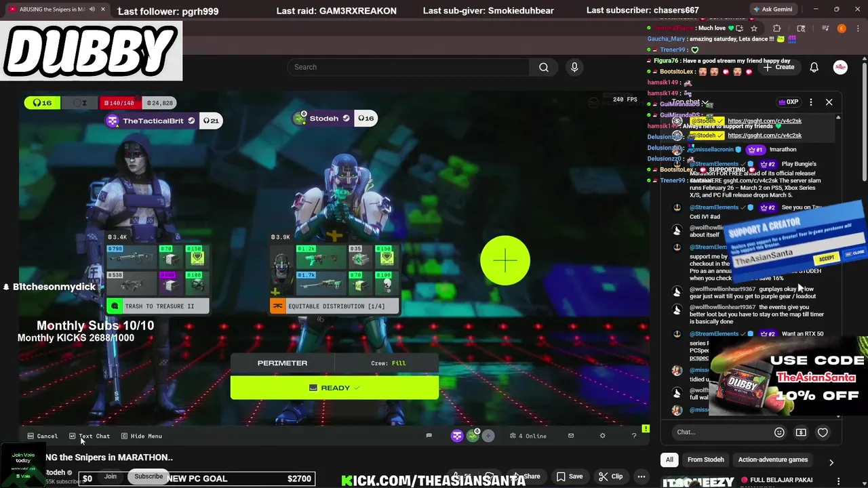Open the in-game mail envelope icon
Image resolution: width=868 pixels, height=488 pixels.
(x=571, y=436)
